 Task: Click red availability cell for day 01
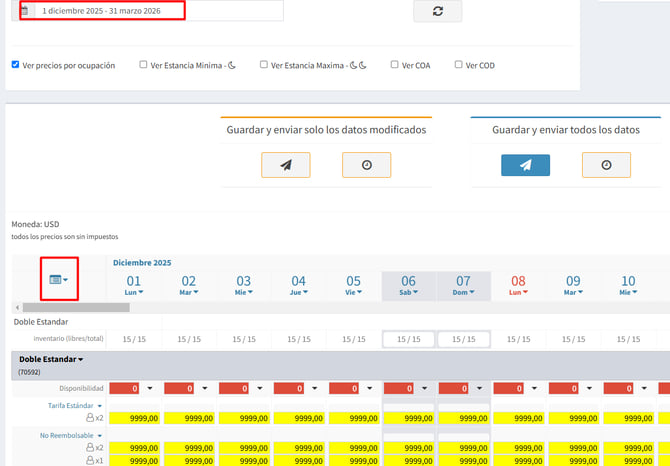[x=124, y=388]
